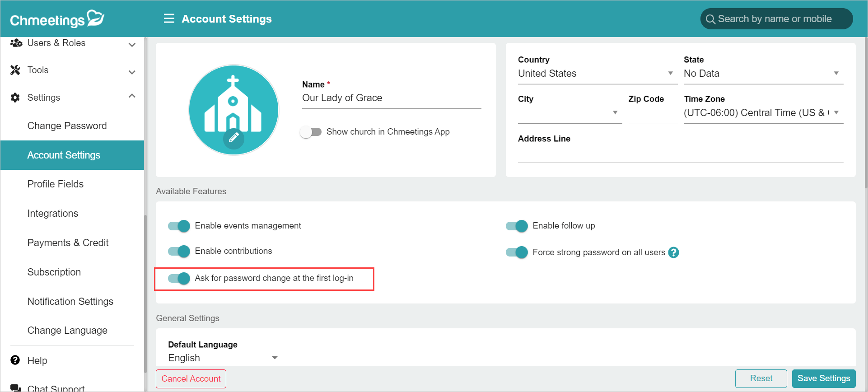This screenshot has height=392, width=868.
Task: Open the Default Language dropdown
Action: (223, 358)
